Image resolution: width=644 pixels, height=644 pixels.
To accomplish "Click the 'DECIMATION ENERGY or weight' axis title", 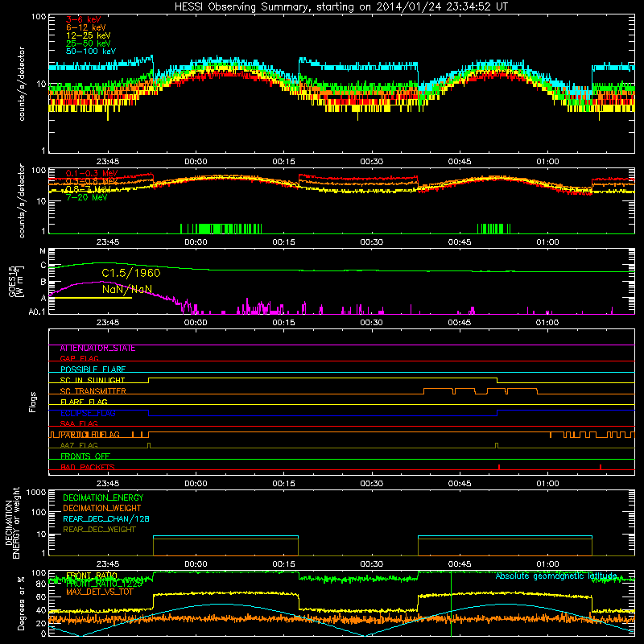I will [12, 522].
